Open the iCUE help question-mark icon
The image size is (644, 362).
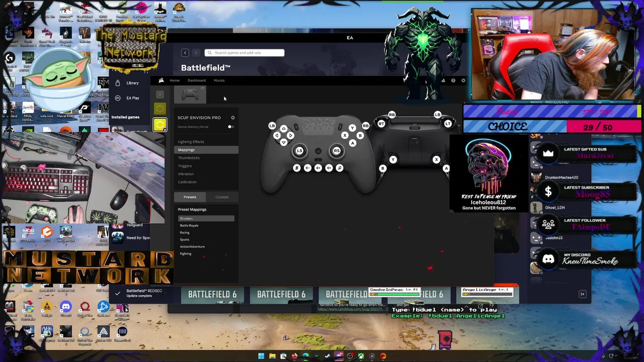coord(453,80)
